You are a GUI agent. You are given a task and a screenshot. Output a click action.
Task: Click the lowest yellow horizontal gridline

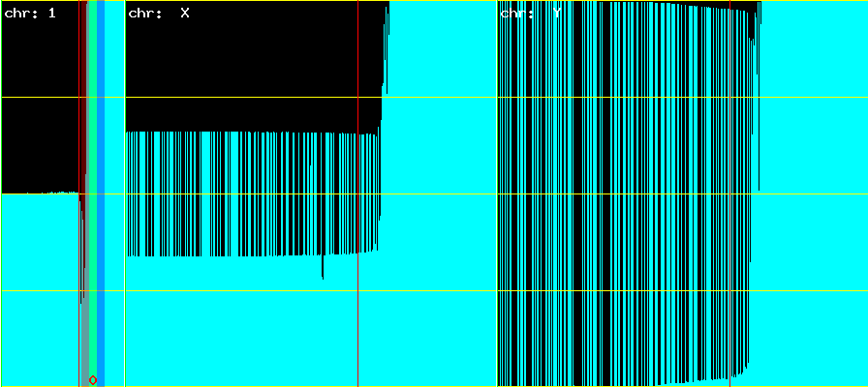(436, 290)
